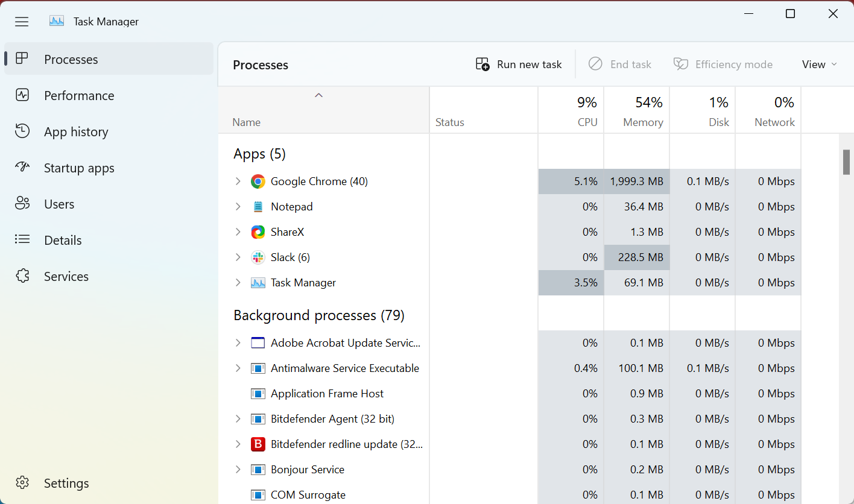The image size is (854, 504).
Task: Sort processes by CPU column
Action: (x=571, y=110)
